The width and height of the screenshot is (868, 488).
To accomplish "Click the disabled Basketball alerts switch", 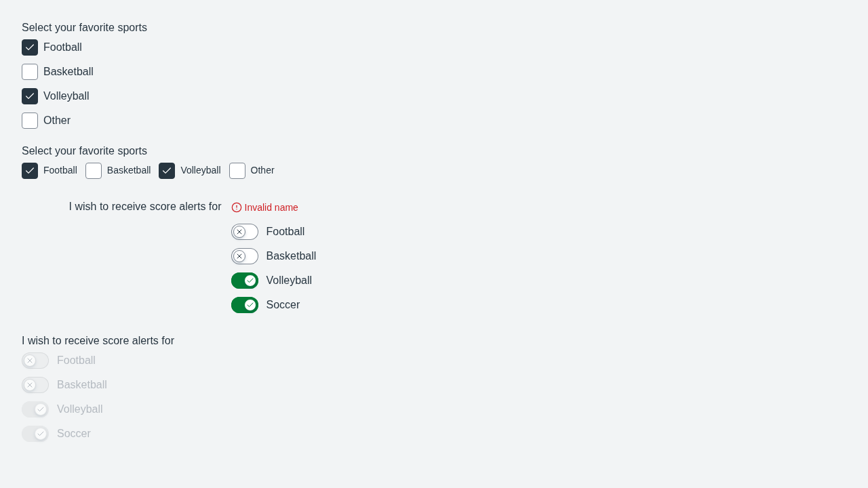I will pos(35,385).
